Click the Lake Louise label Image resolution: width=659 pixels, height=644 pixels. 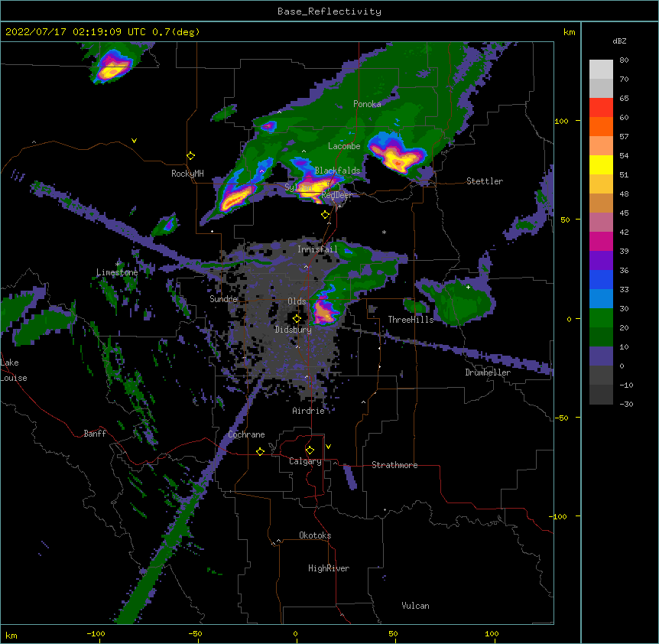pyautogui.click(x=14, y=370)
